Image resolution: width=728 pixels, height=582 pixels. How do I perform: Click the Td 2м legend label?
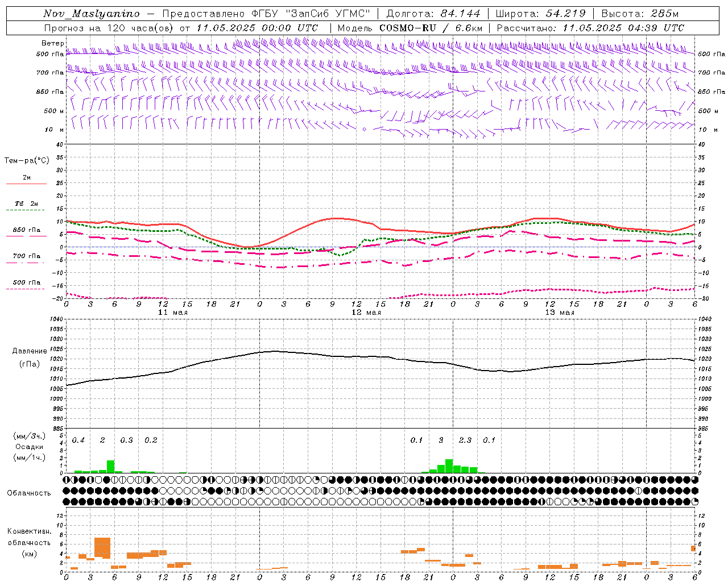point(27,203)
